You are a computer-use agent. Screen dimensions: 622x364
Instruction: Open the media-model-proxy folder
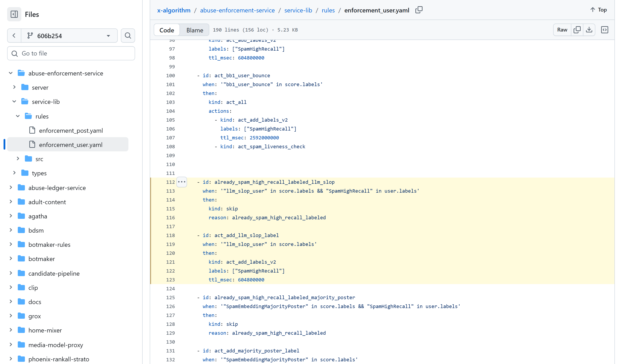coord(56,345)
